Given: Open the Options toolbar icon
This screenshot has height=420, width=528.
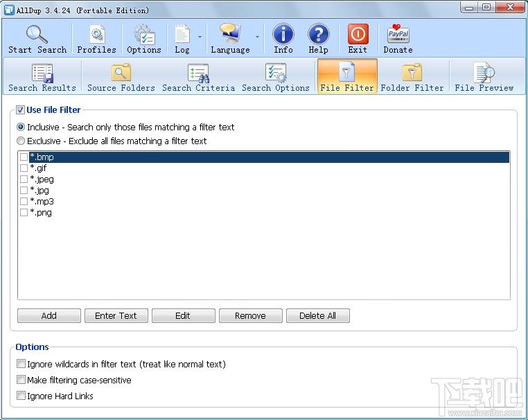Looking at the screenshot, I should click(144, 34).
